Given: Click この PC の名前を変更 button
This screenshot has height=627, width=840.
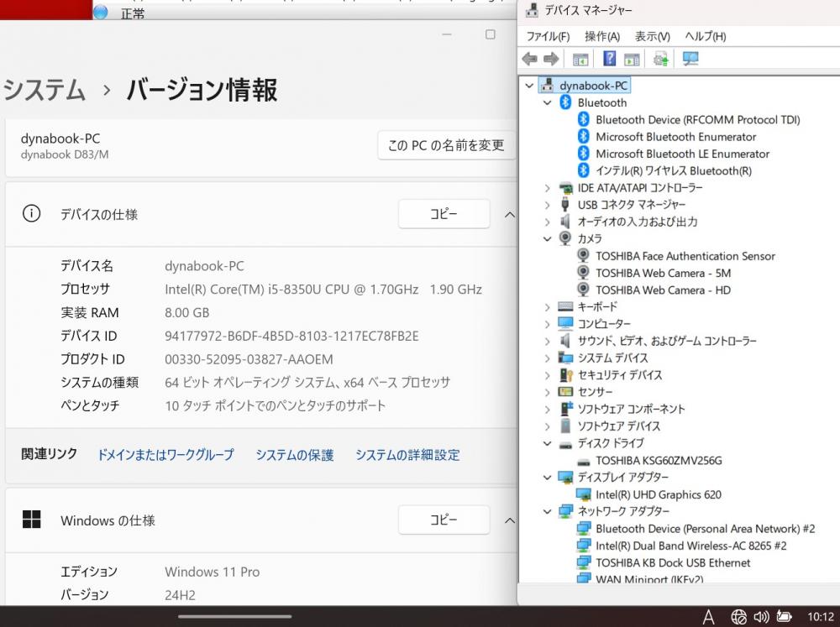Looking at the screenshot, I should tap(446, 146).
